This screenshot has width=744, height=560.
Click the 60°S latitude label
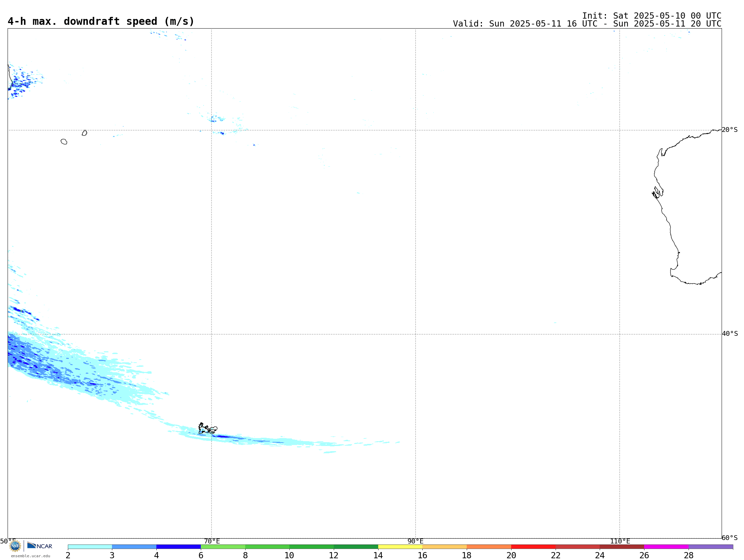pyautogui.click(x=730, y=538)
